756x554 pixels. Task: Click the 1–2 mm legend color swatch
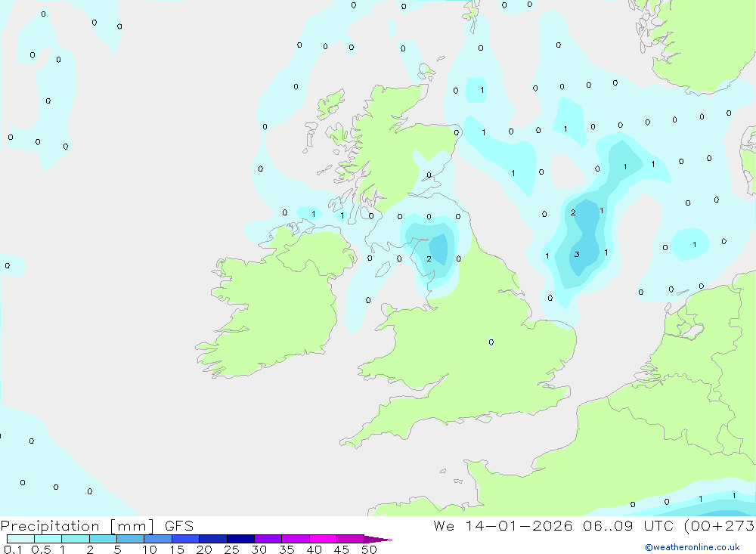[75, 539]
